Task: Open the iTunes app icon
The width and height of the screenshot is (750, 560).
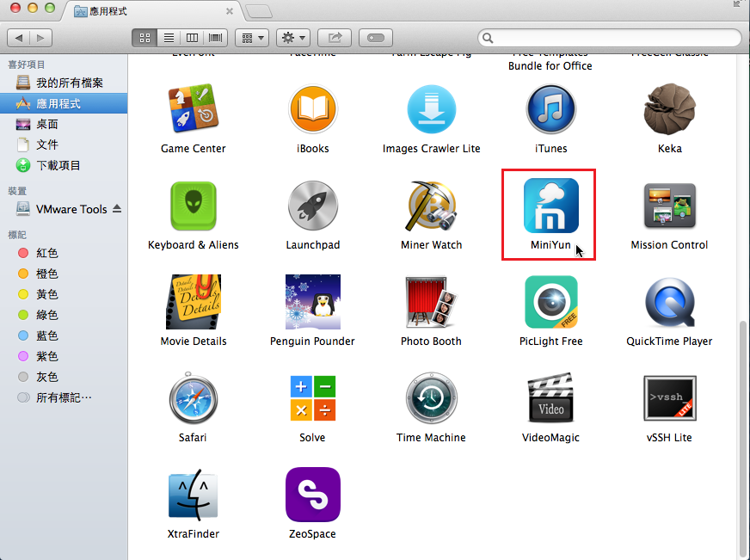Action: pos(551,108)
